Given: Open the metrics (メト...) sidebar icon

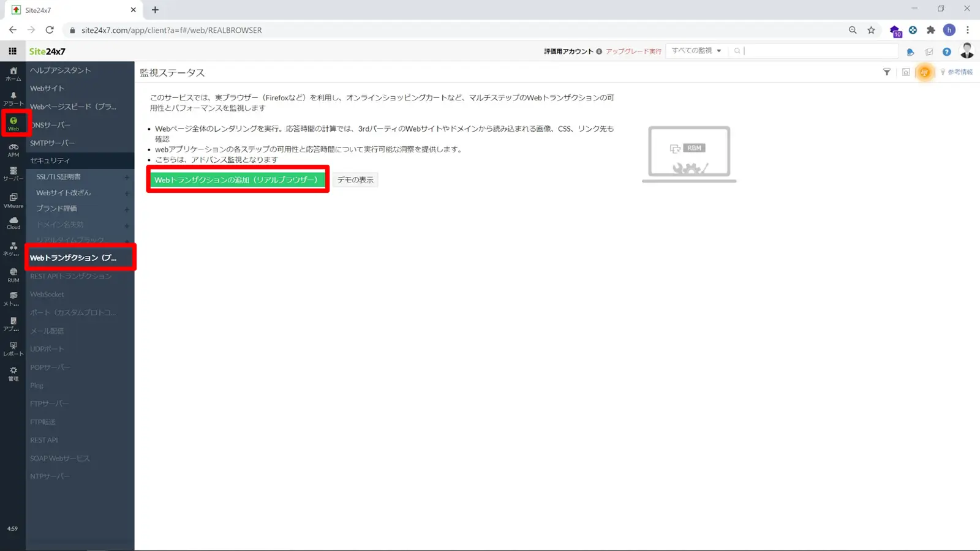Looking at the screenshot, I should [13, 299].
